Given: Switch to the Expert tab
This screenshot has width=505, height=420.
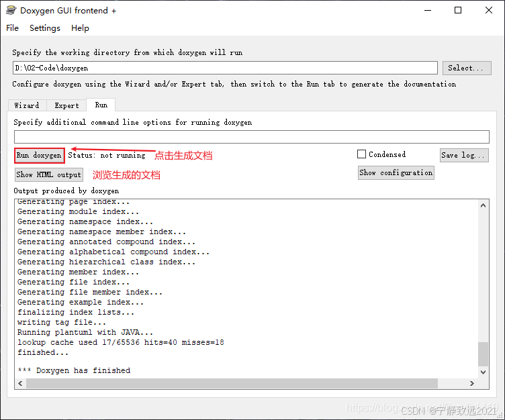Looking at the screenshot, I should [66, 105].
